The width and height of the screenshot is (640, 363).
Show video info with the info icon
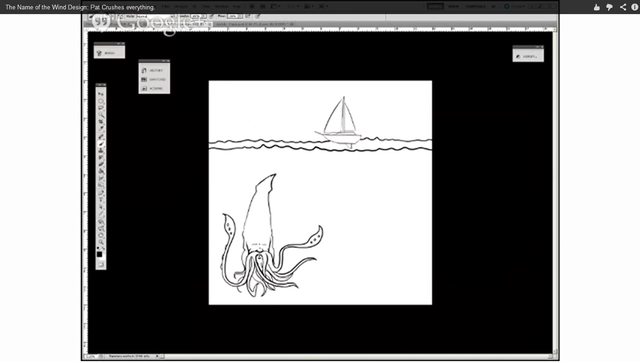click(x=635, y=7)
